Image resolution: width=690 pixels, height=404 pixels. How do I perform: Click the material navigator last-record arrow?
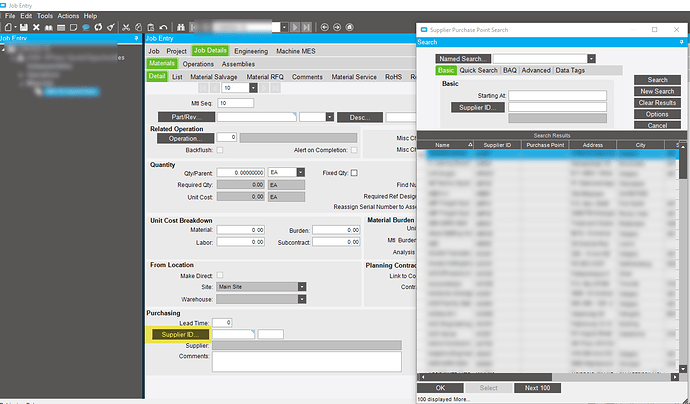pyautogui.click(x=275, y=88)
